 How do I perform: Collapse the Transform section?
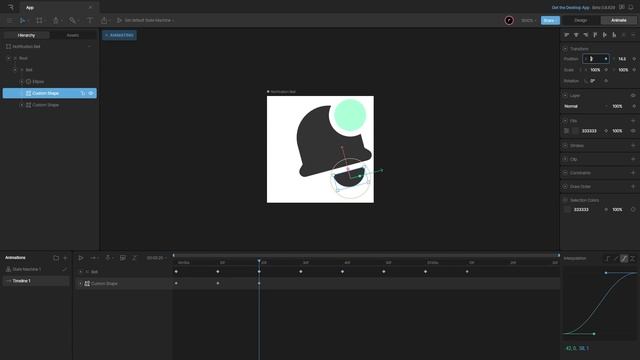click(565, 49)
